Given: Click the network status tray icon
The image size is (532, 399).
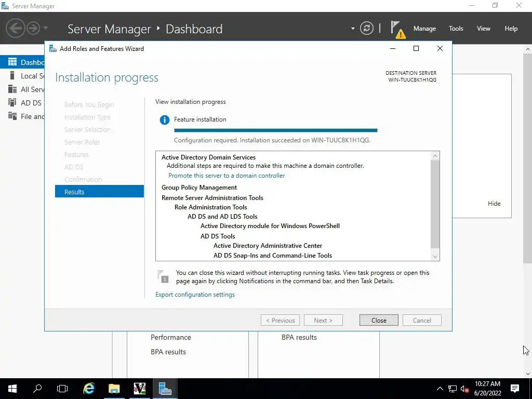Looking at the screenshot, I should pyautogui.click(x=453, y=389).
